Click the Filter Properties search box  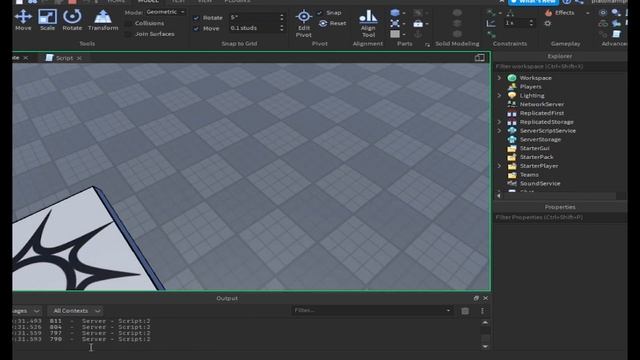(x=560, y=217)
